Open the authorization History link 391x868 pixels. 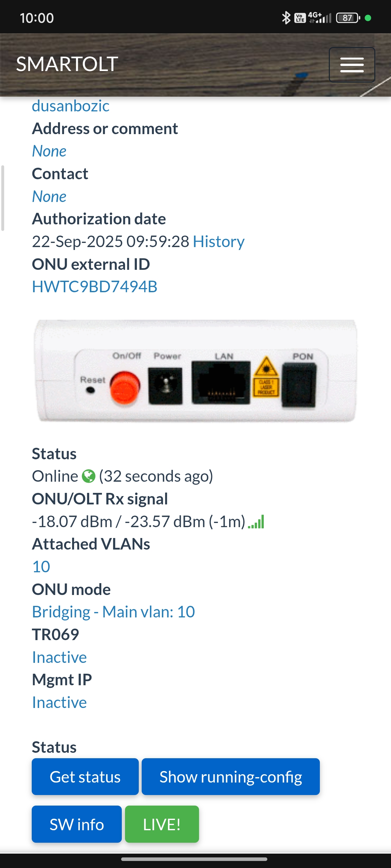click(x=219, y=241)
